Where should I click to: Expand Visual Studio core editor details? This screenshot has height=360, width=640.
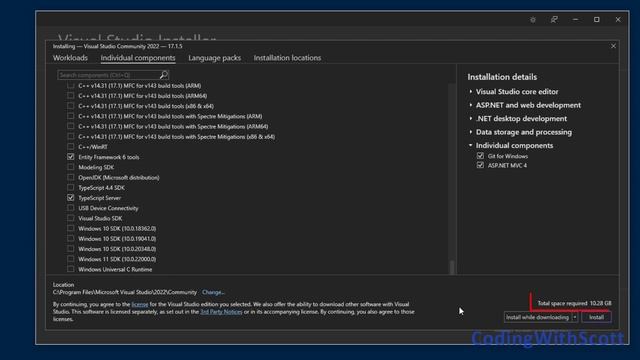pos(471,91)
